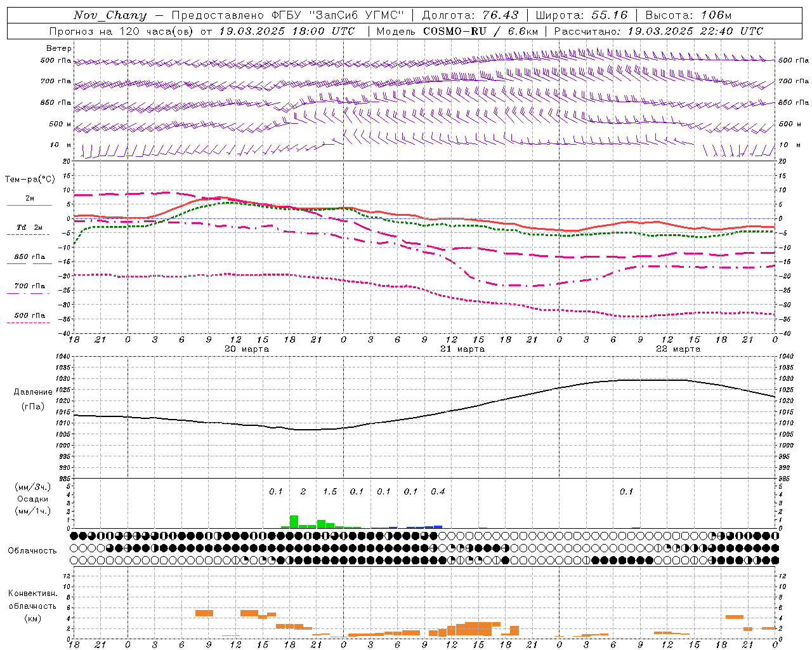Click the 'Ветер' wind panel label

coord(59,48)
